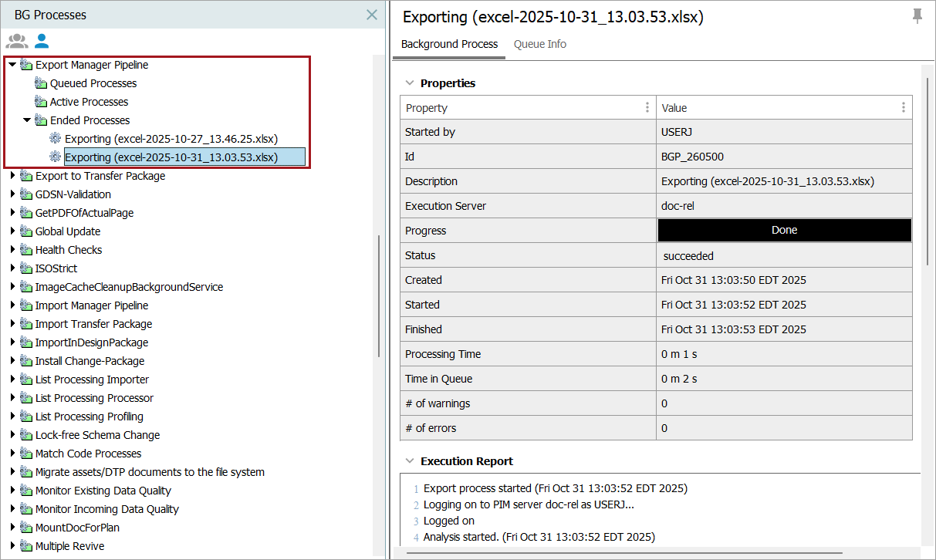Click the Done progress bar
Viewport: 936px width, 560px height.
[784, 231]
